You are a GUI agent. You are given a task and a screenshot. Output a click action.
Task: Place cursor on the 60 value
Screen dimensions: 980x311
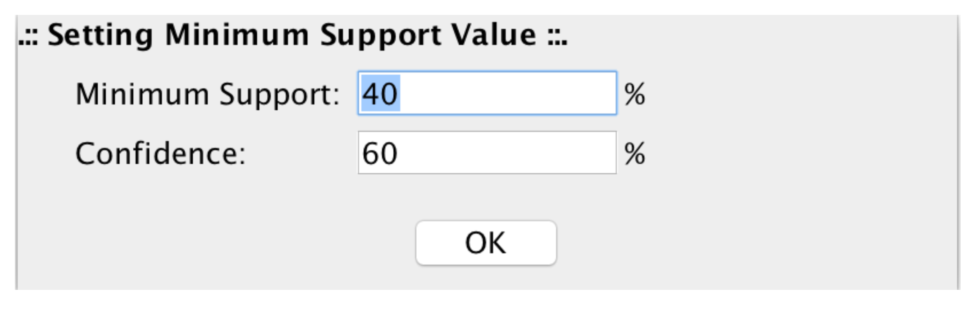(380, 153)
